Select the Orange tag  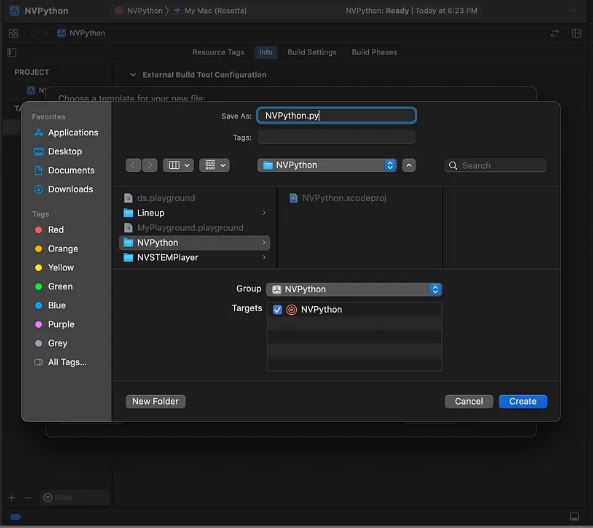[56, 248]
